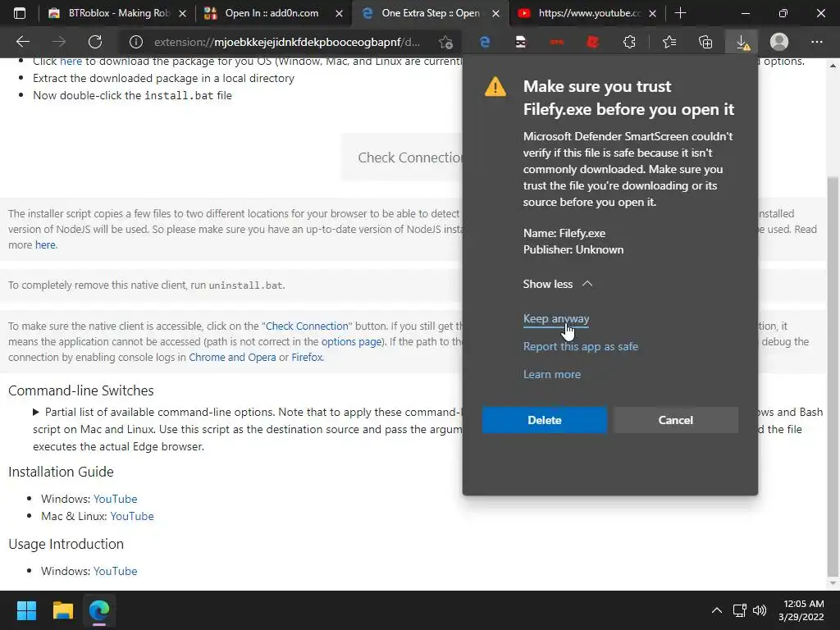Open the Windows Start menu

[26, 610]
